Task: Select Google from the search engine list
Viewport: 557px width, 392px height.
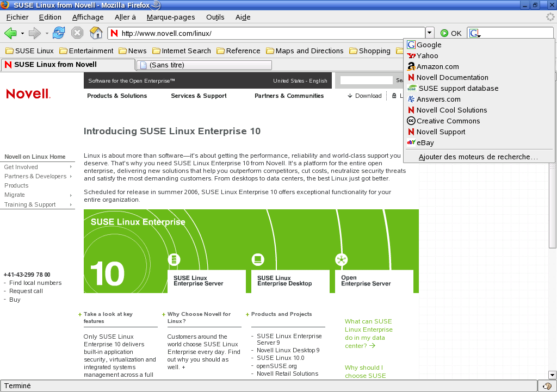Action: pyautogui.click(x=479, y=45)
